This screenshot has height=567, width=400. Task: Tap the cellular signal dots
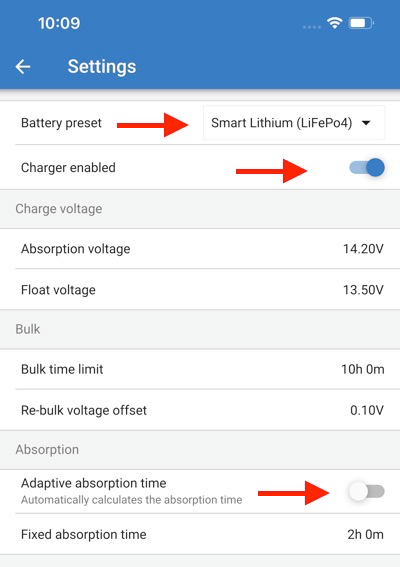pyautogui.click(x=312, y=27)
